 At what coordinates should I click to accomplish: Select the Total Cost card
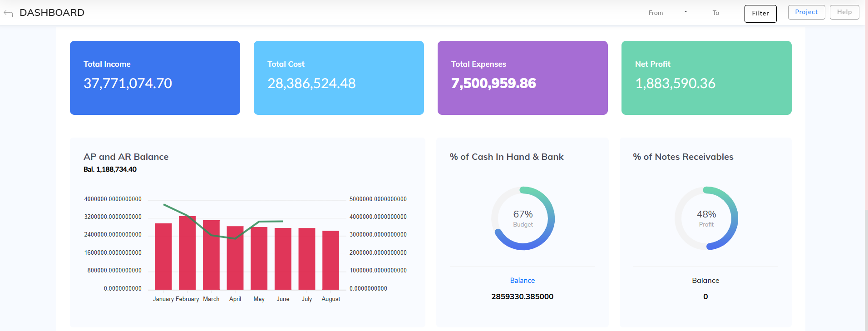click(339, 78)
